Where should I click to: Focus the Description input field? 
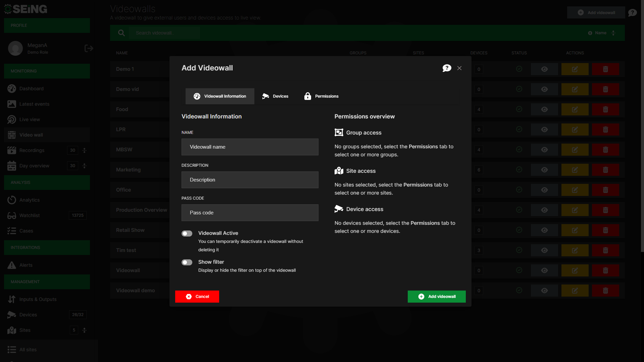(x=250, y=180)
